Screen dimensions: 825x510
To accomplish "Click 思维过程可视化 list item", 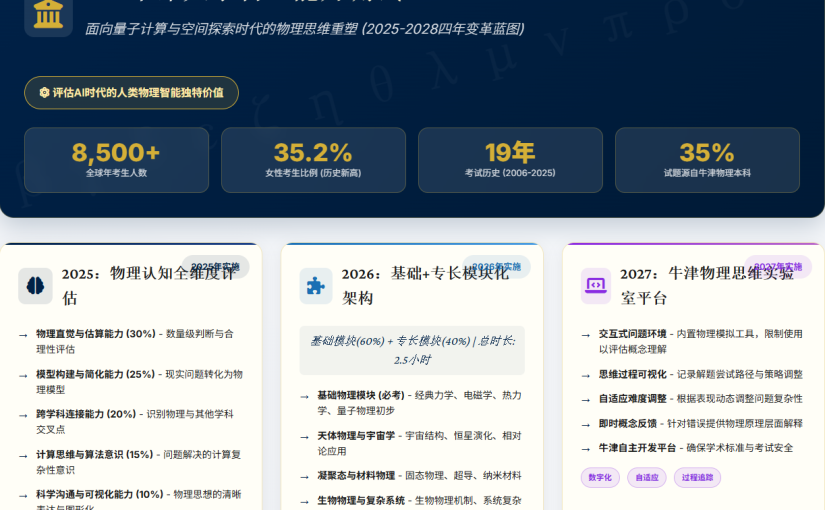I will [693, 374].
